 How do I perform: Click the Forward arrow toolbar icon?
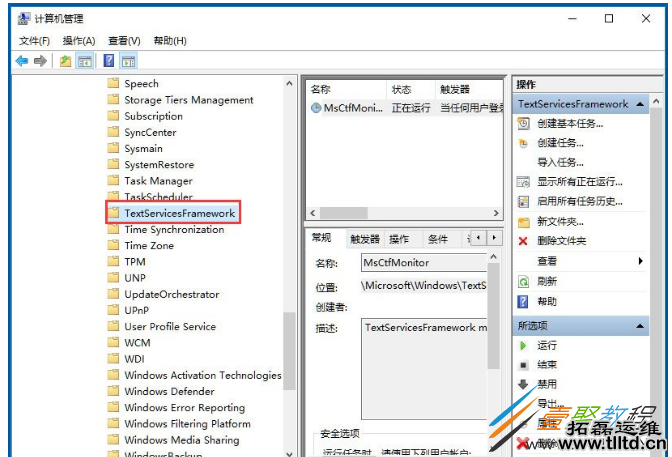pyautogui.click(x=40, y=61)
